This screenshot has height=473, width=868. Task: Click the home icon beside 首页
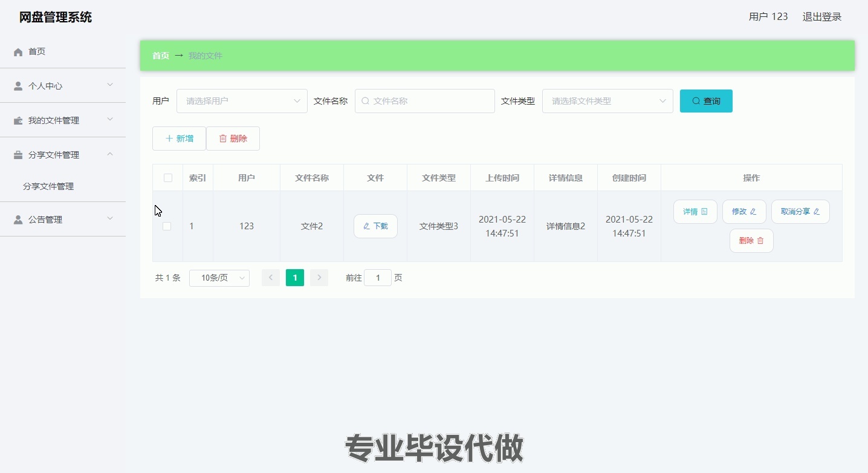18,52
